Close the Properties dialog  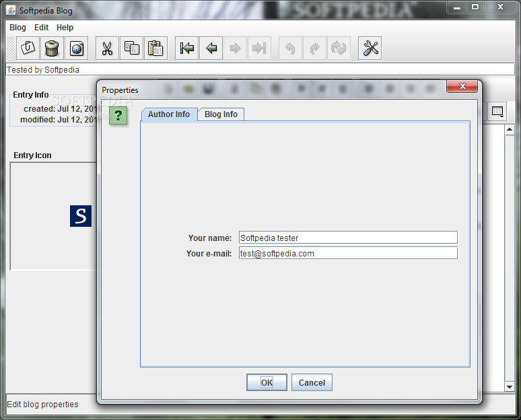click(462, 86)
